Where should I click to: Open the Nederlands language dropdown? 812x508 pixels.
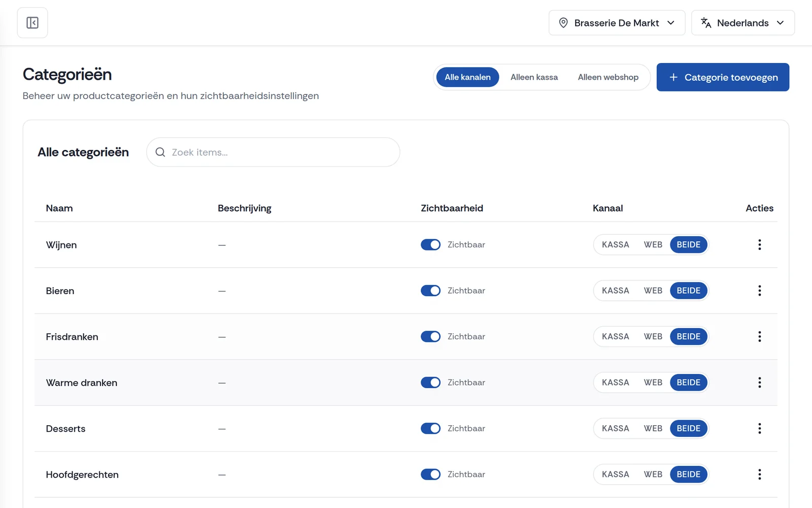click(x=743, y=23)
